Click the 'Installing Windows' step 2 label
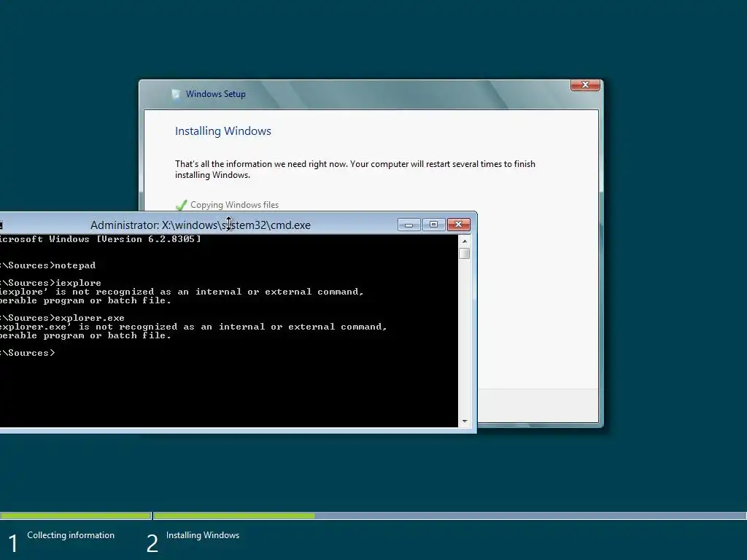The height and width of the screenshot is (560, 747). pos(203,535)
